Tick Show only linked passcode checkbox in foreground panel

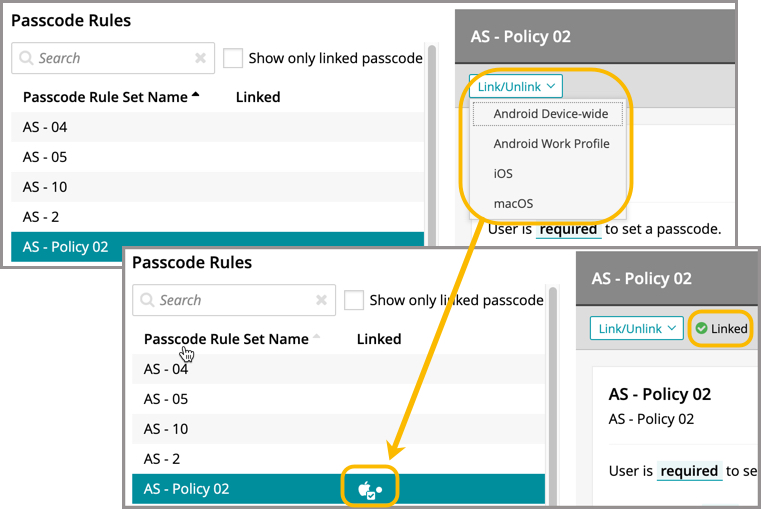(354, 300)
